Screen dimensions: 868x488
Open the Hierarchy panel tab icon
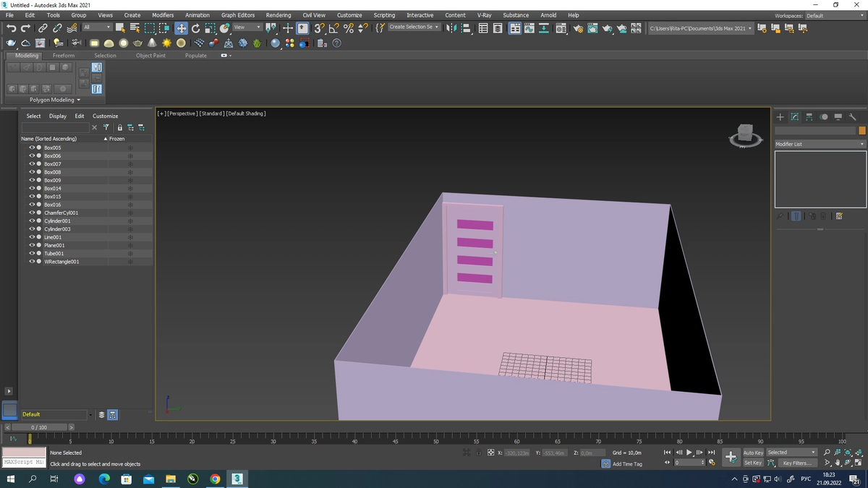click(809, 116)
